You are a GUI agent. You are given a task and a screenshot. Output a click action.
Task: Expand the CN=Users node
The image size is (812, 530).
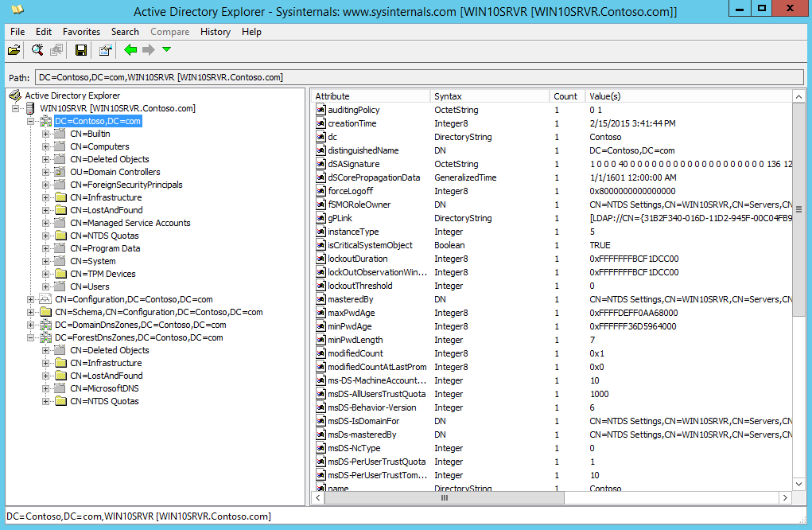click(45, 286)
